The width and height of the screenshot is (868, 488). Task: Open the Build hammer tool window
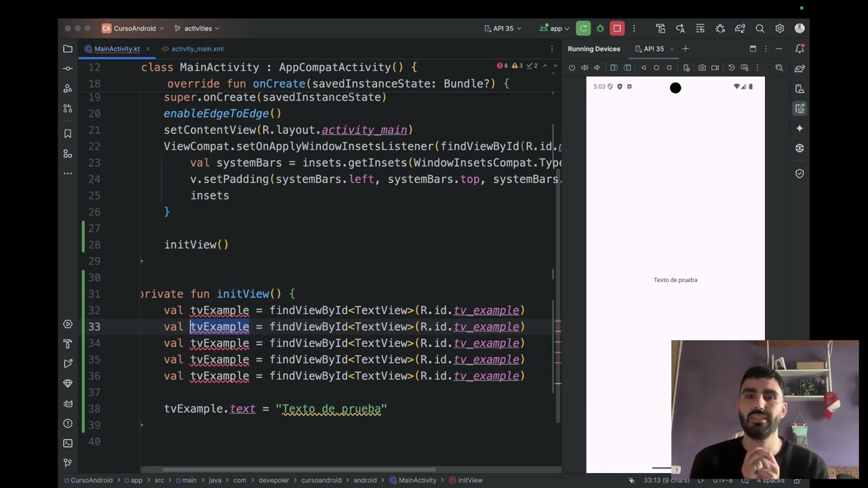tap(68, 344)
